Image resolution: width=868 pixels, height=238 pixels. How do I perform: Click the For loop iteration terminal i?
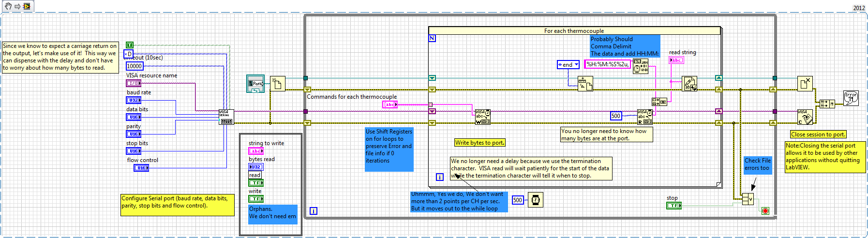point(439,177)
